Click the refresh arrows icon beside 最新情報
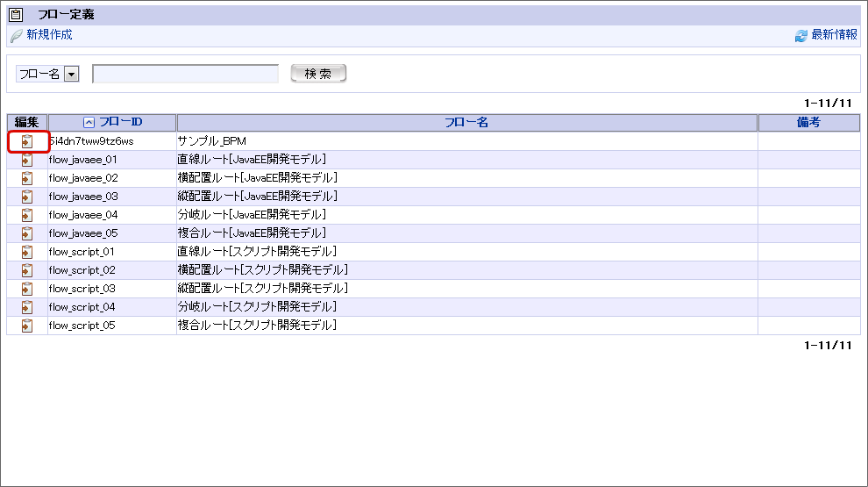The height and width of the screenshot is (487, 868). tap(801, 35)
